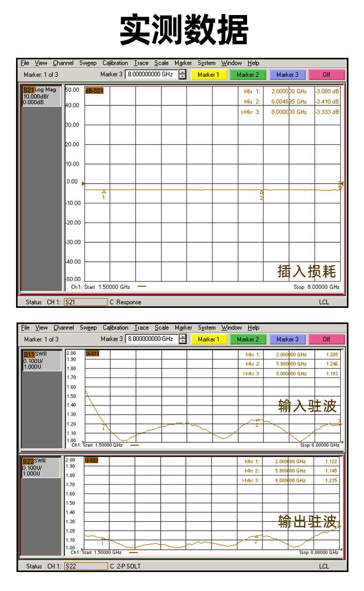Select marker 1 on the S11 SWR trace
This screenshot has width=364, height=591.
coord(104,425)
